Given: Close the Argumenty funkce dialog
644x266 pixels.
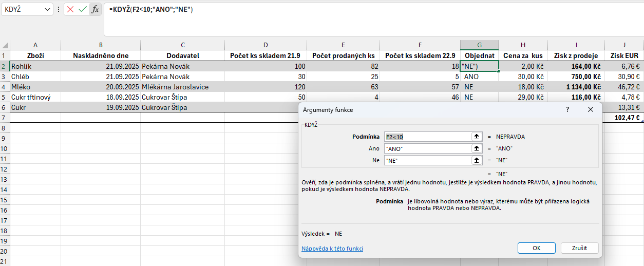Looking at the screenshot, I should pyautogui.click(x=591, y=109).
